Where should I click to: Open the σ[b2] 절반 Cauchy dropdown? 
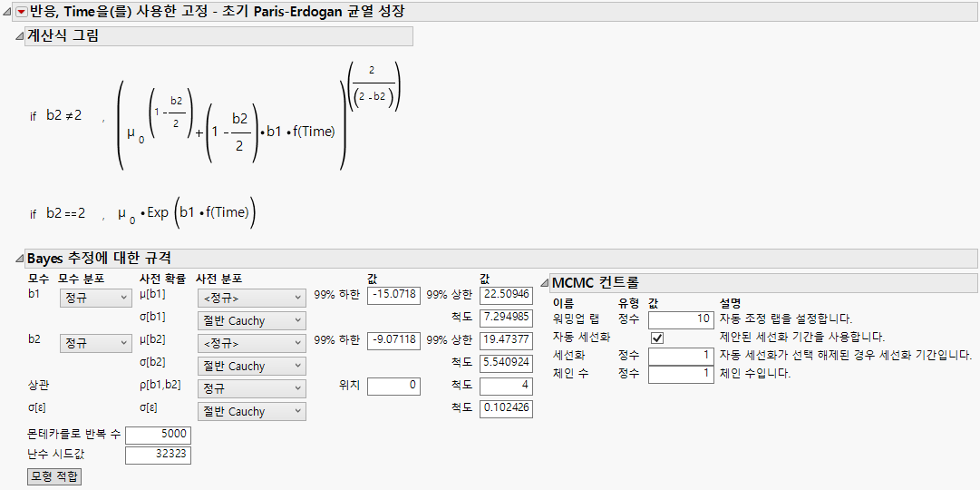(251, 366)
